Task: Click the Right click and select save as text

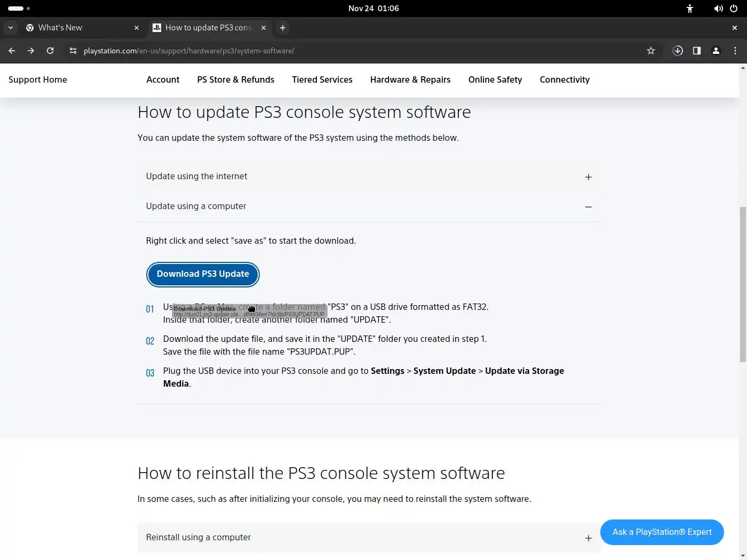Action: click(251, 241)
